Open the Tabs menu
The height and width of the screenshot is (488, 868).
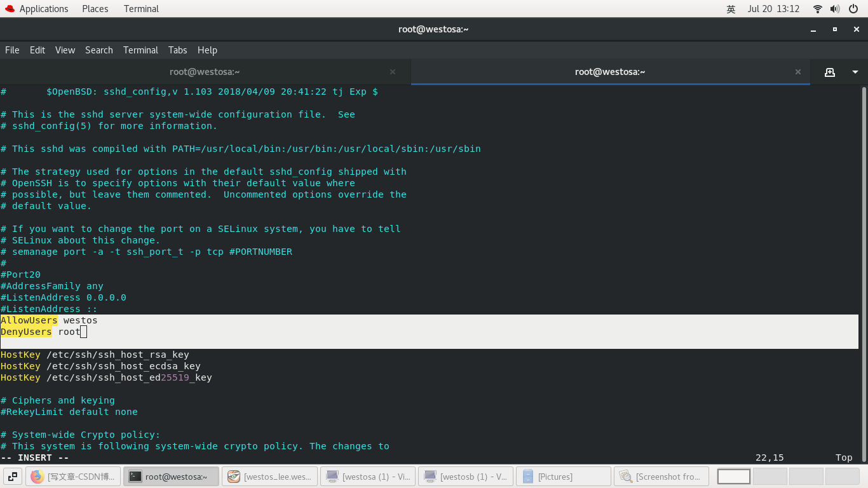tap(178, 50)
